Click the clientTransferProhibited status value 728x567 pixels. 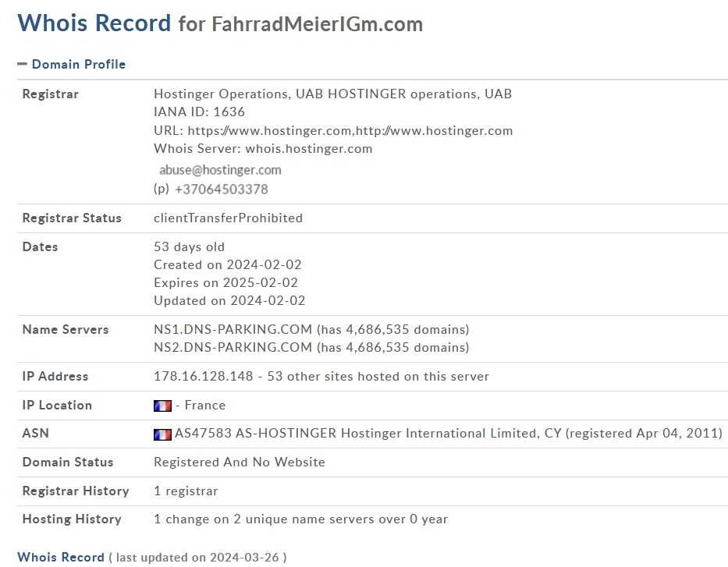click(228, 218)
